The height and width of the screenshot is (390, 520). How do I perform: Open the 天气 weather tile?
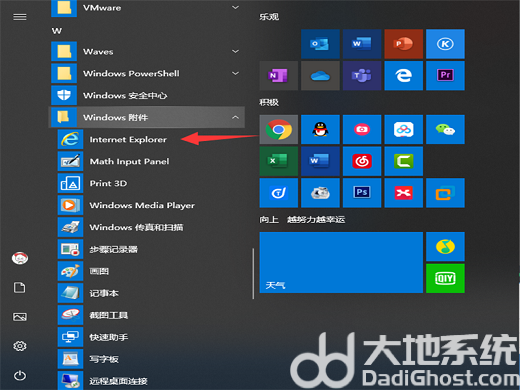[x=341, y=262]
